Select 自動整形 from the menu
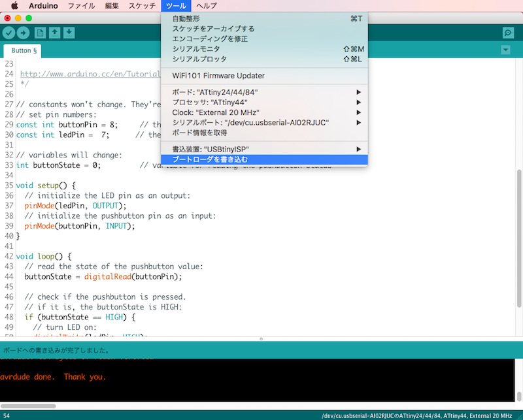 tap(265, 19)
